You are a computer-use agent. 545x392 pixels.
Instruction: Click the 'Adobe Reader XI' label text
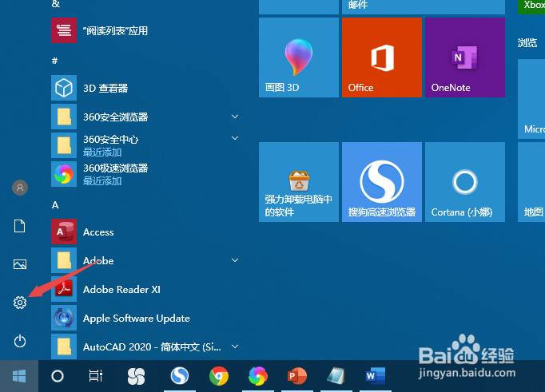pos(121,289)
